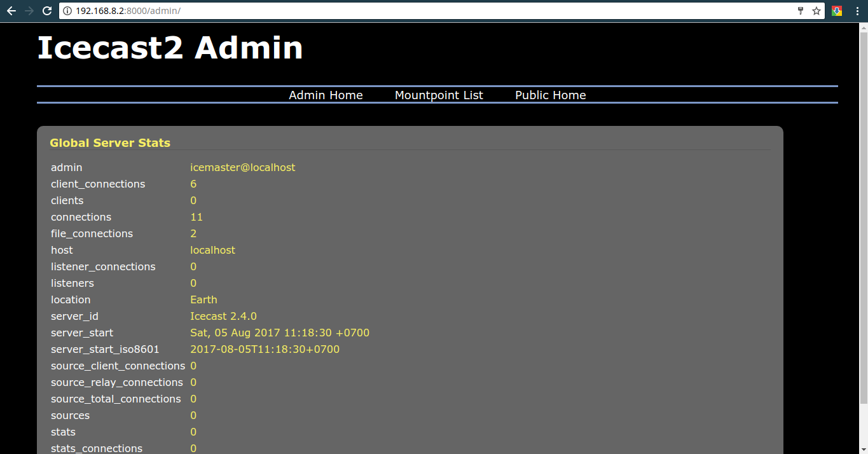The width and height of the screenshot is (868, 454).
Task: Click the browser forward arrow
Action: click(29, 11)
